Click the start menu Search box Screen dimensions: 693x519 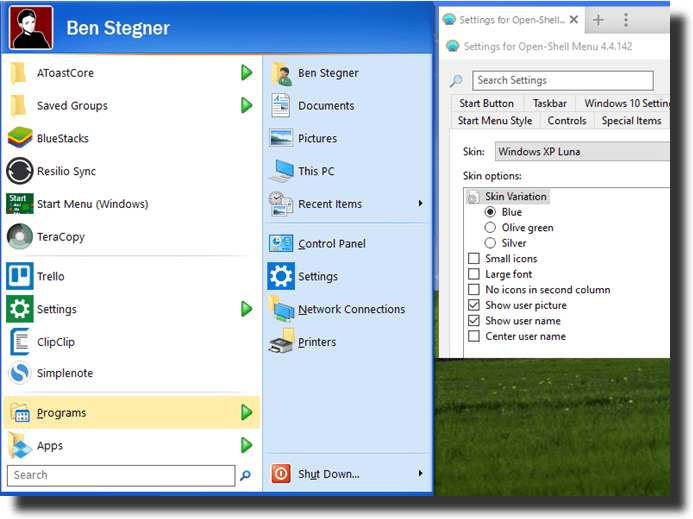pos(121,475)
